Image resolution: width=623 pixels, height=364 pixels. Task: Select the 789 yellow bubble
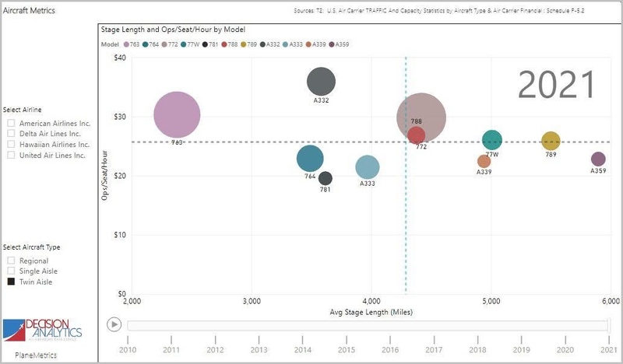tap(551, 141)
